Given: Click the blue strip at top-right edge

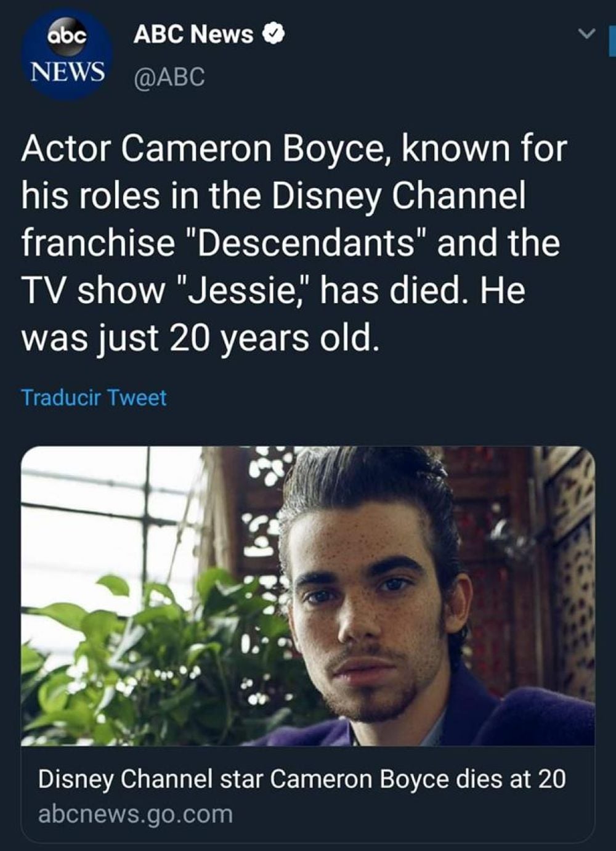Looking at the screenshot, I should [612, 40].
